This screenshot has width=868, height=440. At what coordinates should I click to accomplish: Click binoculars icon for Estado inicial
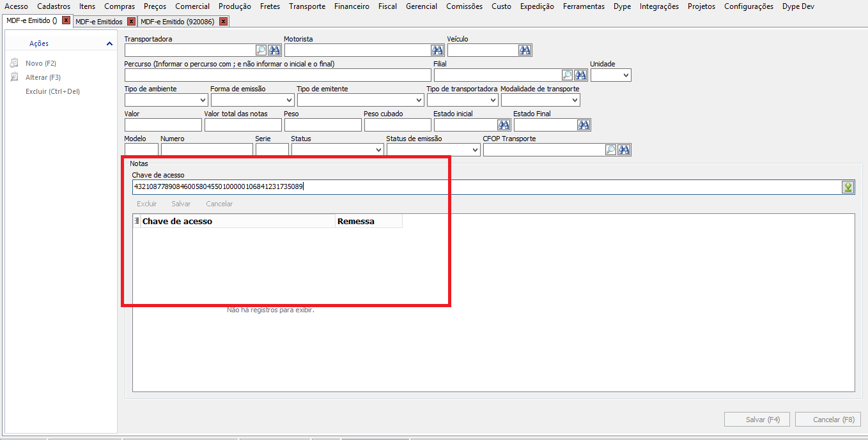(x=504, y=125)
